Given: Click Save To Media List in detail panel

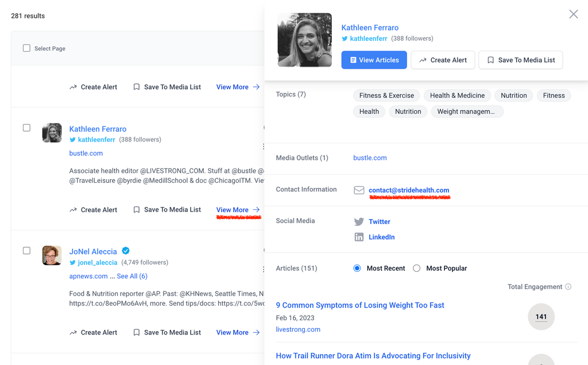Looking at the screenshot, I should [520, 60].
